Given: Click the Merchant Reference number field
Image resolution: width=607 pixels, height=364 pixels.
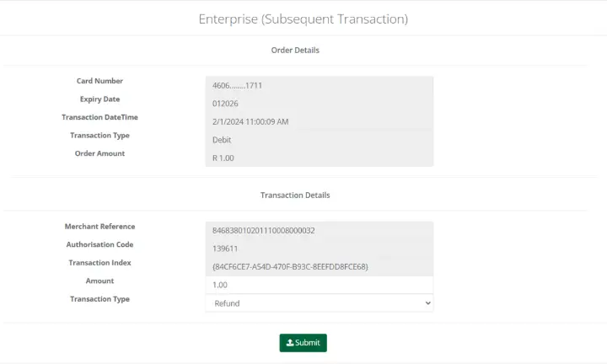Looking at the screenshot, I should [x=319, y=230].
